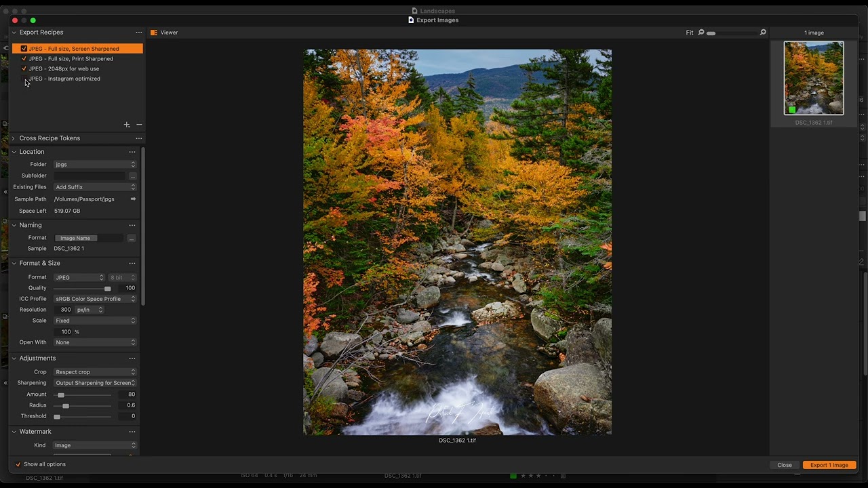Open the Folder dropdown showing jpgs
Image resolution: width=868 pixels, height=488 pixels.
(x=95, y=165)
